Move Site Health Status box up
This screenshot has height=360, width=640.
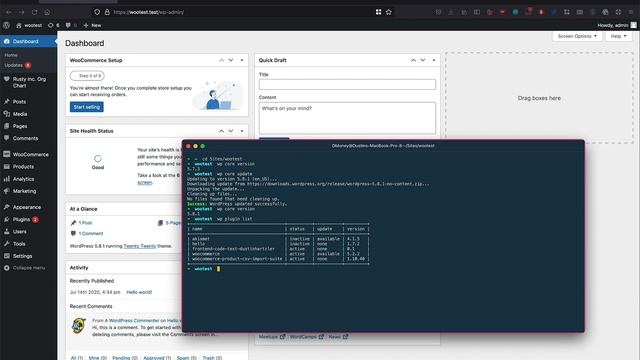click(x=221, y=131)
